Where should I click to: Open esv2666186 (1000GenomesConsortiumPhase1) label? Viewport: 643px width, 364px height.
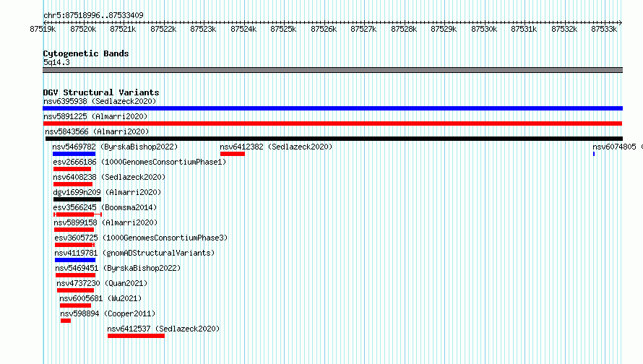(139, 162)
